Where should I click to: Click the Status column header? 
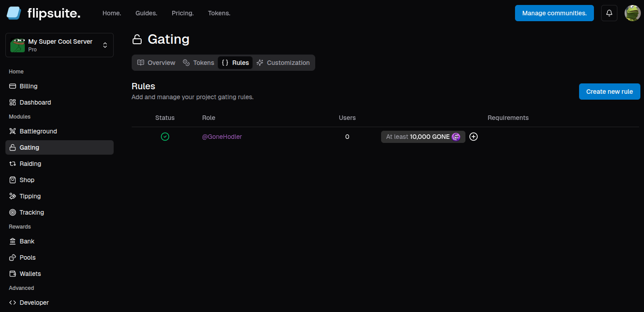pyautogui.click(x=165, y=118)
